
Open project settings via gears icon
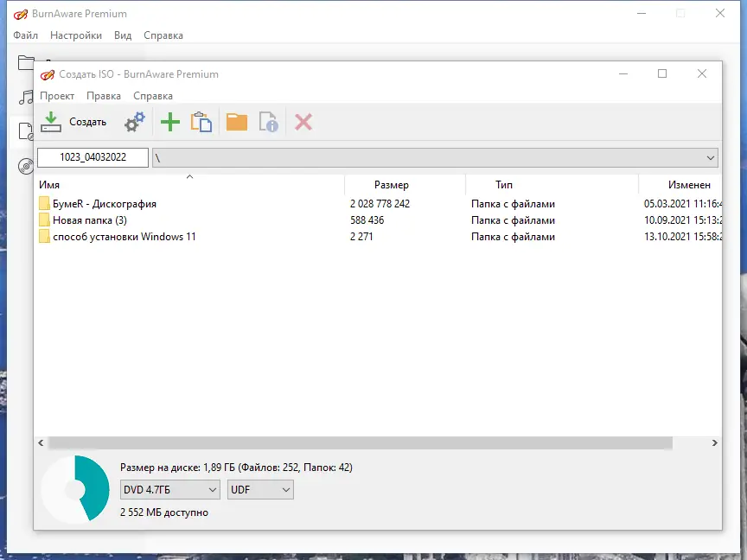[135, 123]
